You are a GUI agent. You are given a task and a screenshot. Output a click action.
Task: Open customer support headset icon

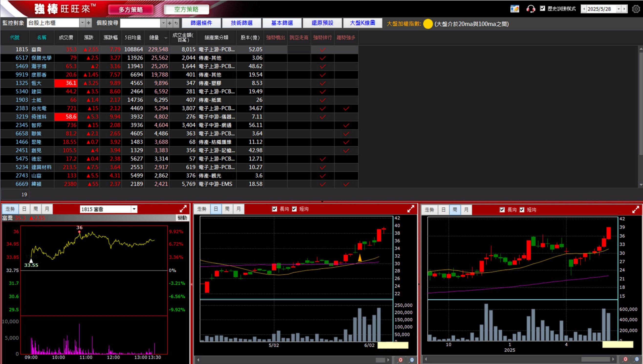point(530,9)
